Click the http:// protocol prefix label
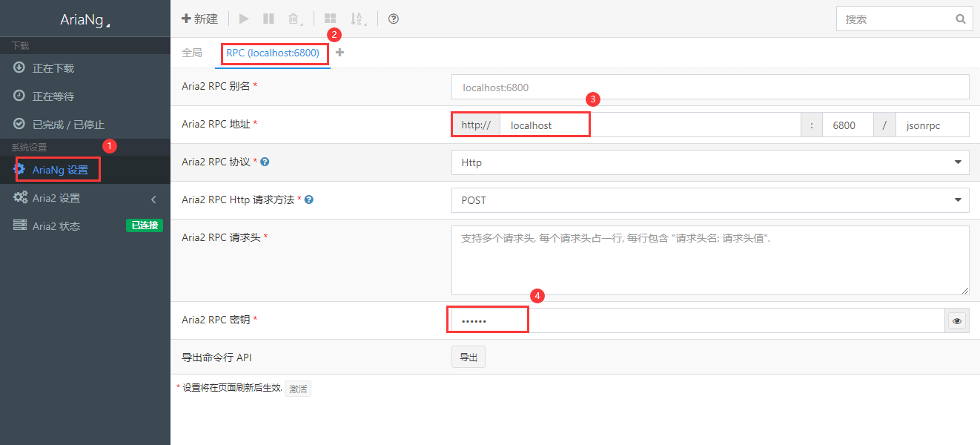This screenshot has height=445, width=980. coord(476,125)
